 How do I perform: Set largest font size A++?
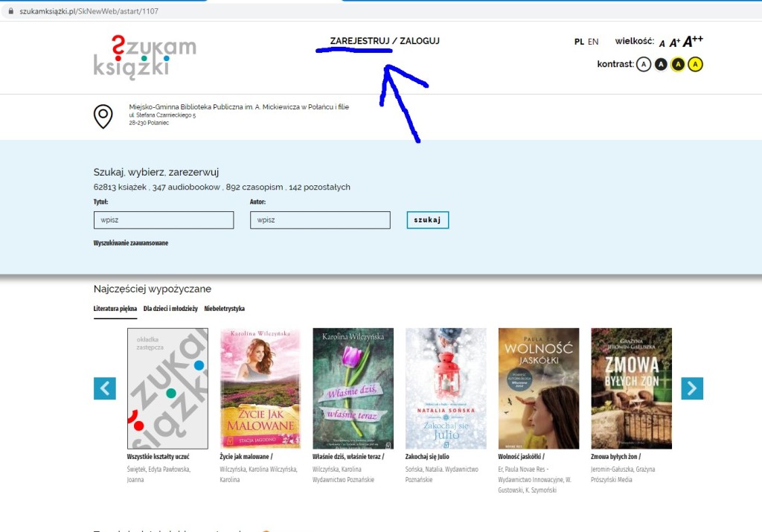[693, 42]
